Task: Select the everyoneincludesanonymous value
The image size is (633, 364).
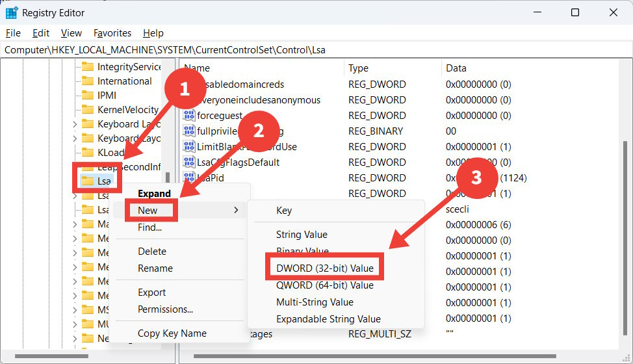Action: (261, 100)
